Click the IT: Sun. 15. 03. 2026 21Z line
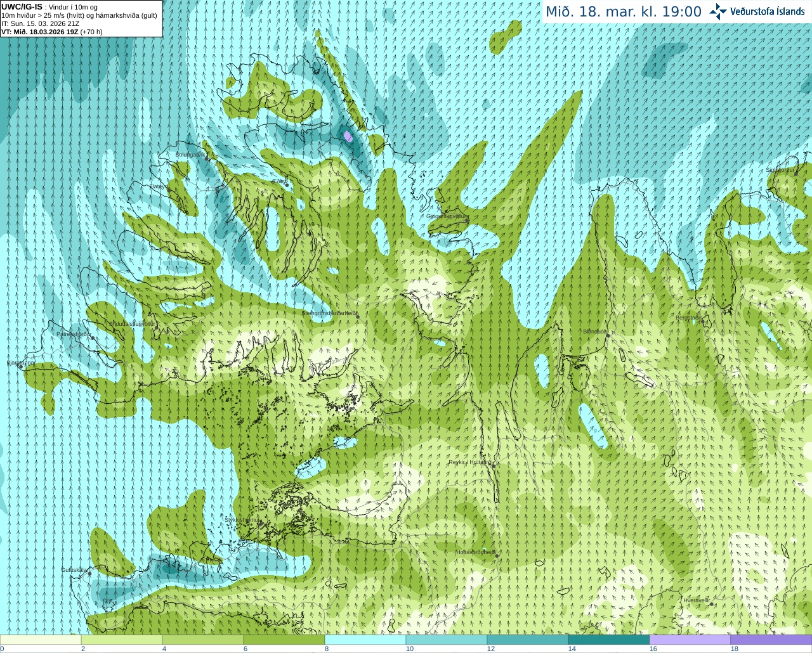812x653 pixels. (40, 23)
